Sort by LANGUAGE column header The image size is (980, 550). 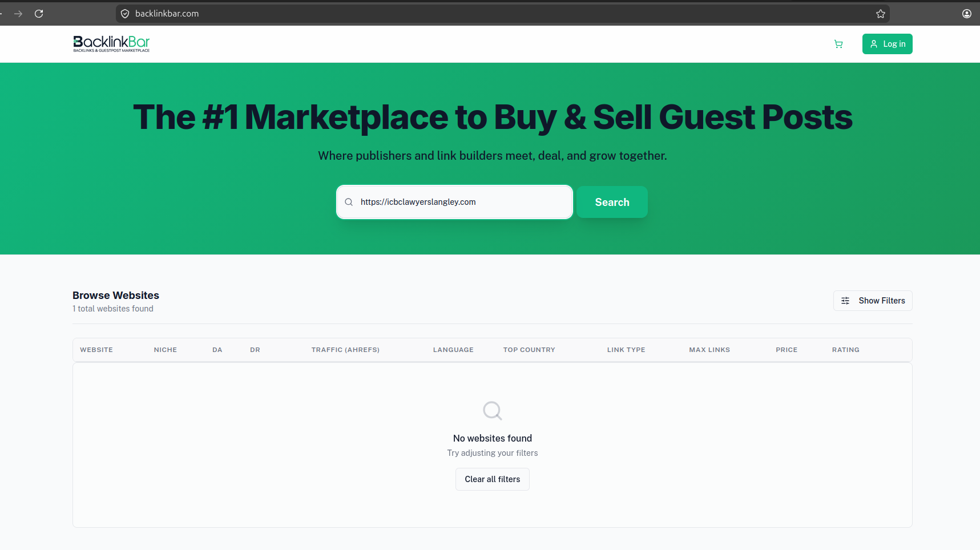click(453, 350)
